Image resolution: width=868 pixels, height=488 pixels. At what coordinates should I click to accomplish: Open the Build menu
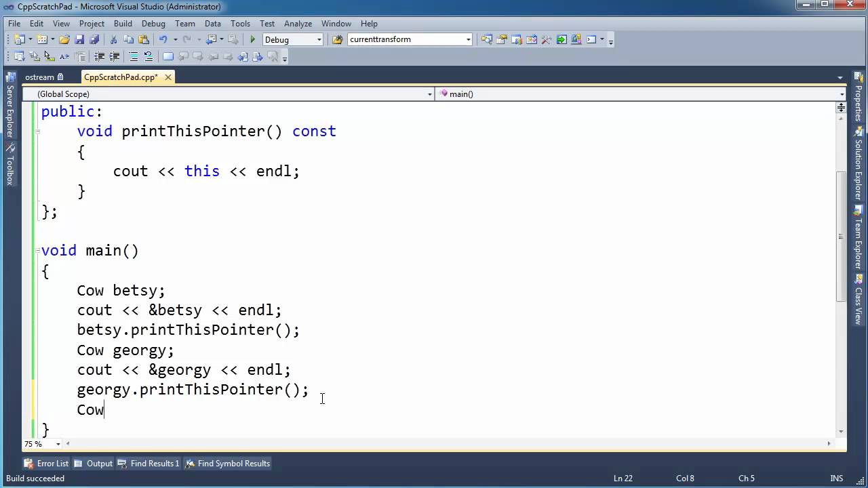pyautogui.click(x=123, y=23)
